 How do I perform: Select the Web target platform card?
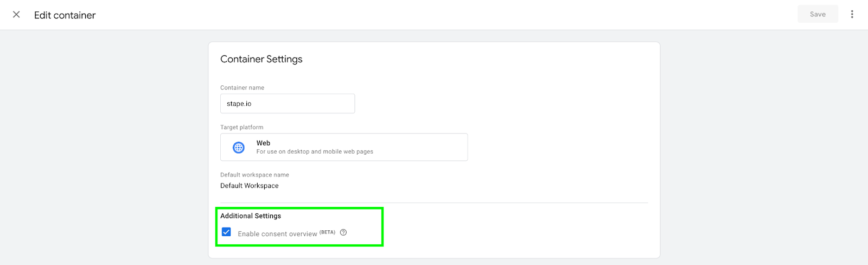pos(344,147)
